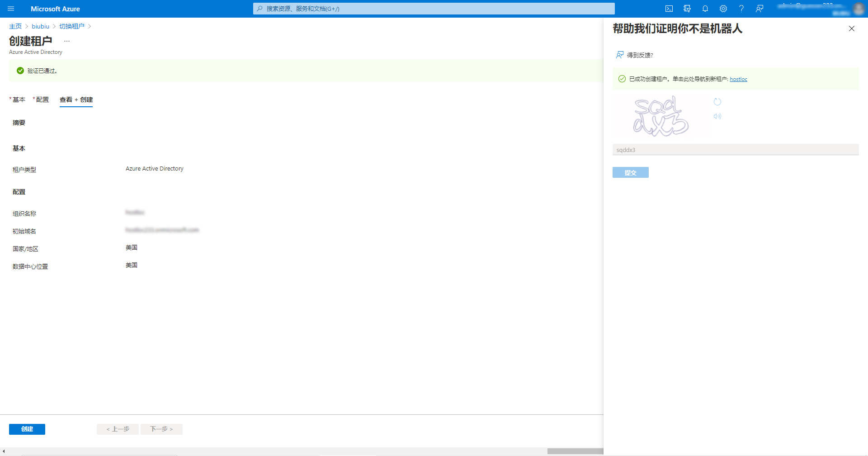The width and height of the screenshot is (868, 456).
Task: Go to the biubiu breadcrumb
Action: [x=41, y=26]
